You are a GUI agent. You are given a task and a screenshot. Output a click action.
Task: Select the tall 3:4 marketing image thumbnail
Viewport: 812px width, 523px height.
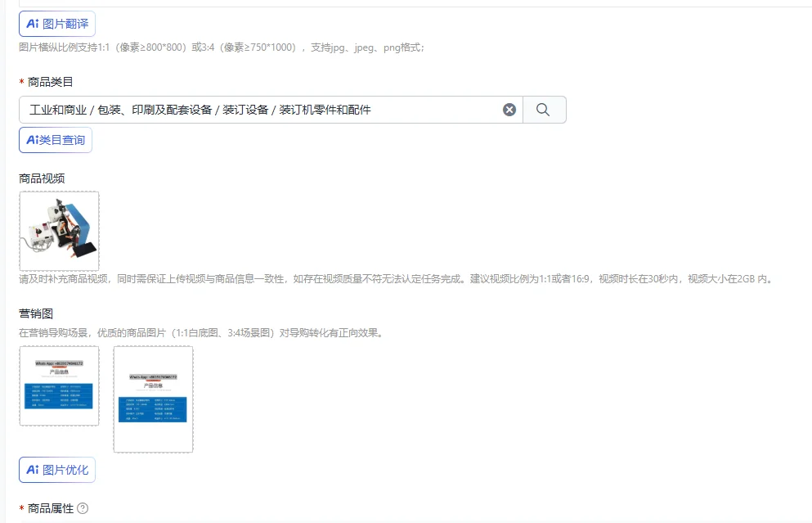point(153,399)
